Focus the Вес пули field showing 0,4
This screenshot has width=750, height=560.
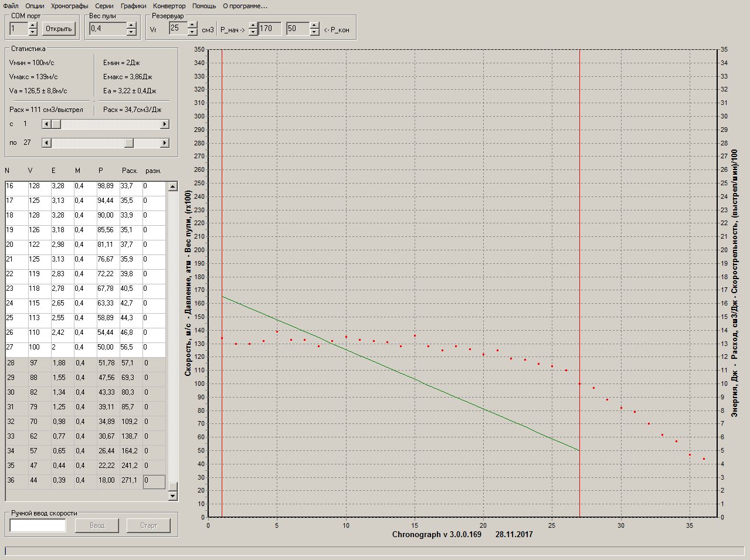(108, 29)
